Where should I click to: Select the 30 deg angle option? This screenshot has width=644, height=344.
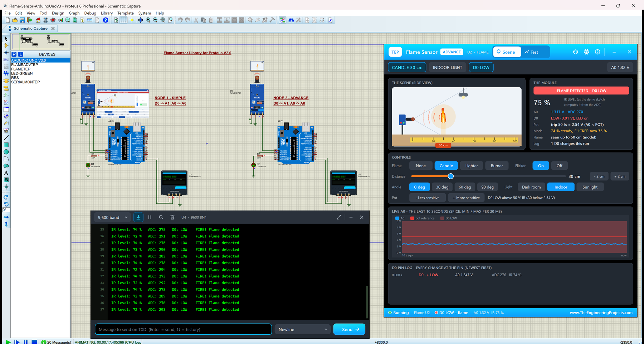coord(442,187)
